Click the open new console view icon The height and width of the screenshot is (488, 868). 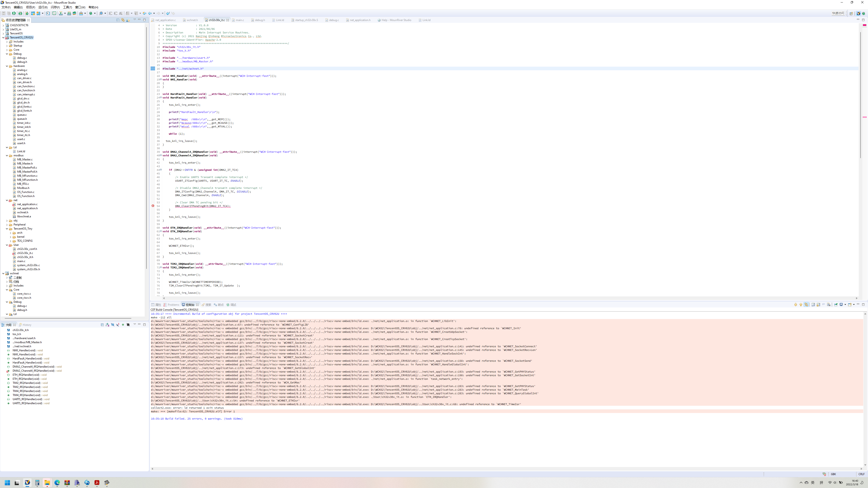pos(849,305)
